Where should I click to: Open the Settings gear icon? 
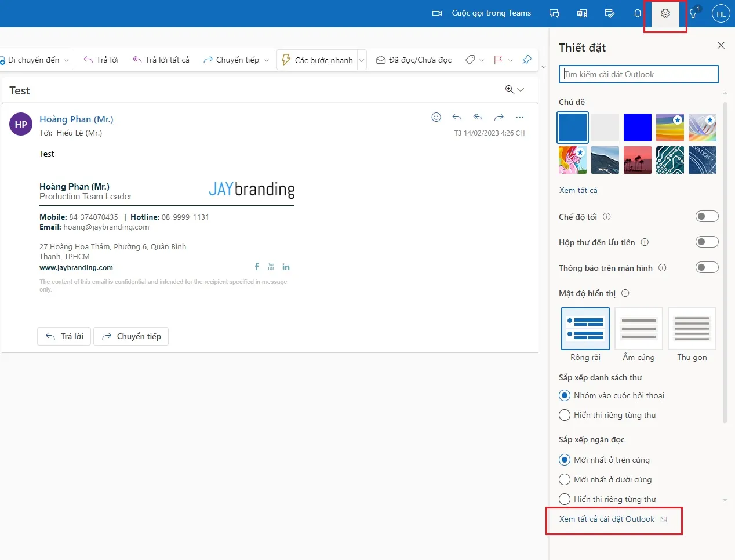click(x=665, y=13)
